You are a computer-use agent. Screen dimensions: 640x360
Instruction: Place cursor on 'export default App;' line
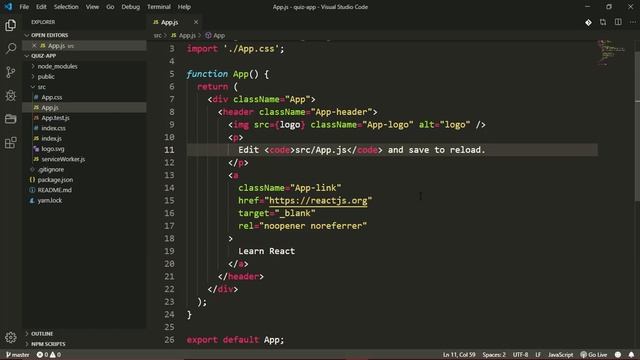point(235,340)
